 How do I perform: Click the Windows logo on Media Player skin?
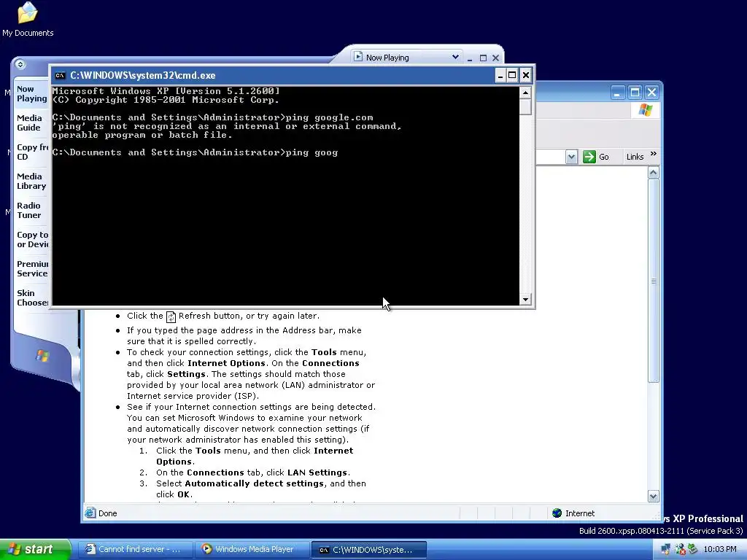pyautogui.click(x=42, y=356)
